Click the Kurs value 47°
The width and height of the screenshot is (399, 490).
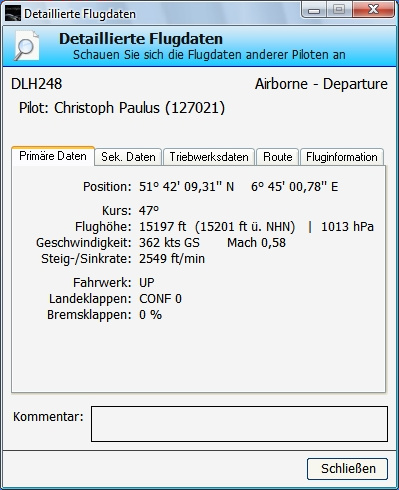pos(149,211)
